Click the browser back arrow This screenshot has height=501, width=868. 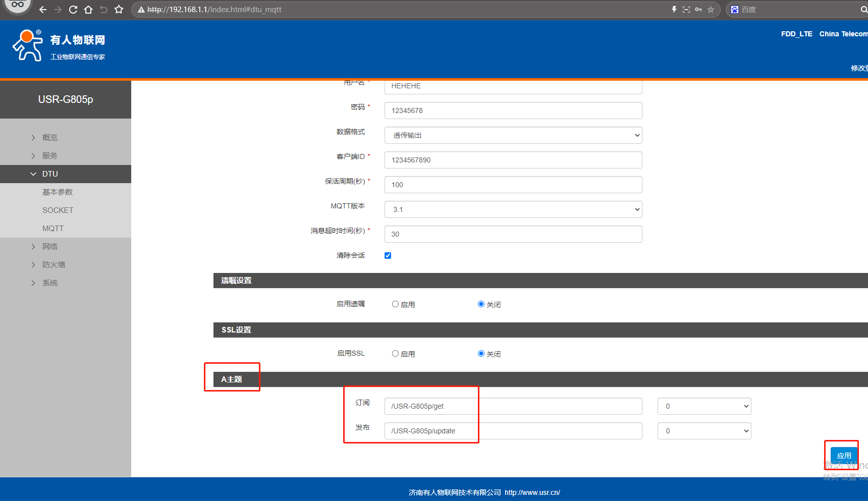click(43, 10)
